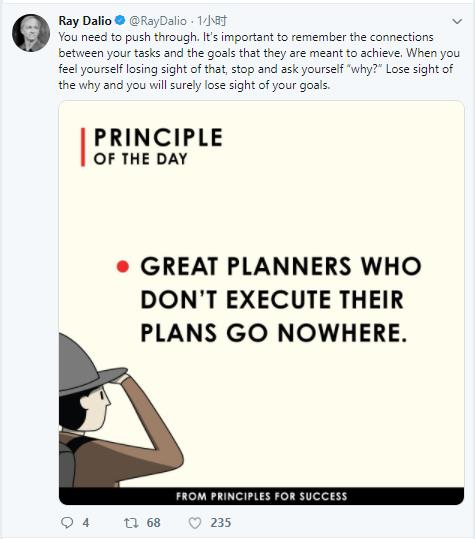This screenshot has width=475, height=539.
Task: Click the hiker illustration with hat
Action: coord(121,410)
